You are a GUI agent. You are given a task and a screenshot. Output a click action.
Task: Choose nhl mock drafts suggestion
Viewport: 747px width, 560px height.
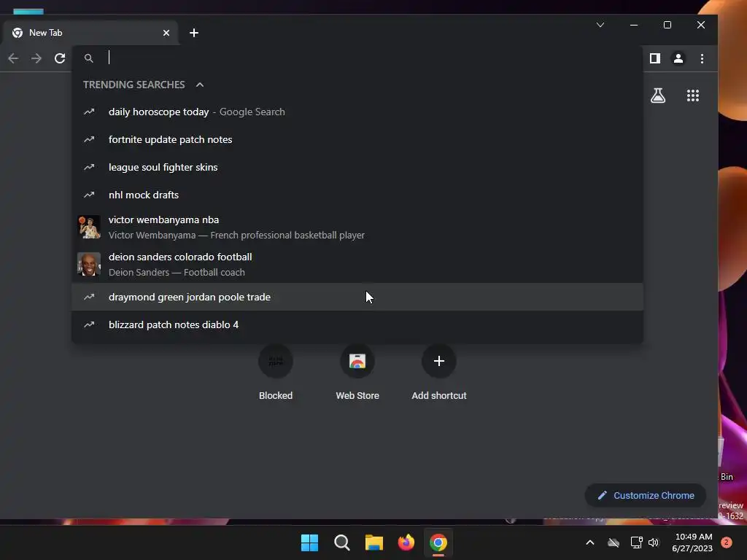[x=357, y=195]
